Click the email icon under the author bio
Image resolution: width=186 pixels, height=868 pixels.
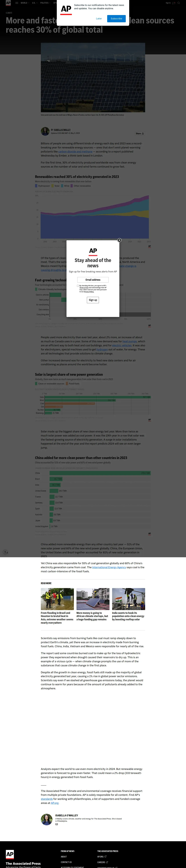57,824
